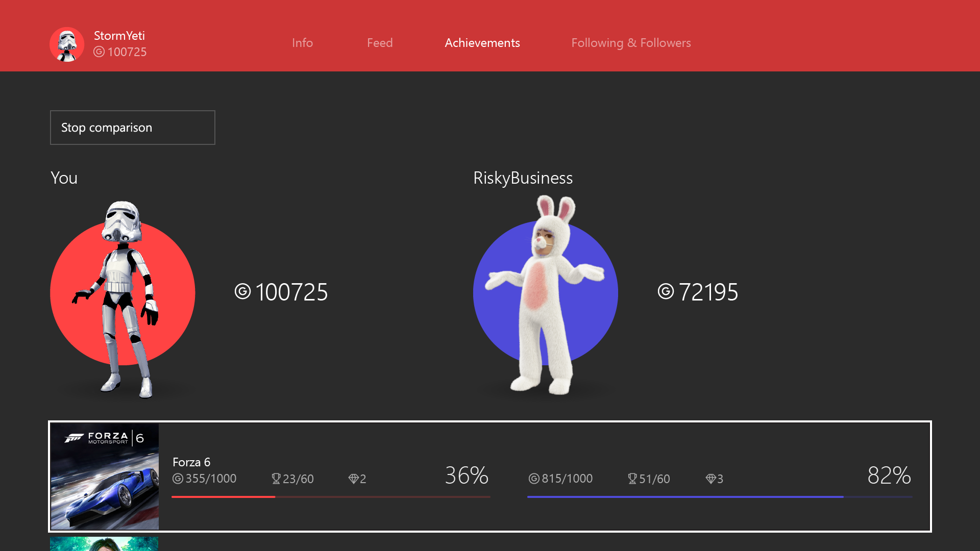Click StormYeti's stormtrooper profile picture in the header
The height and width of the screenshot is (551, 980).
click(67, 44)
